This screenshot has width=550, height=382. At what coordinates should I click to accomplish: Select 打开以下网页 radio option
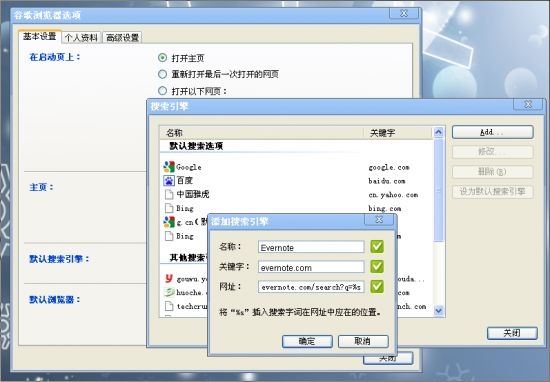[x=162, y=91]
